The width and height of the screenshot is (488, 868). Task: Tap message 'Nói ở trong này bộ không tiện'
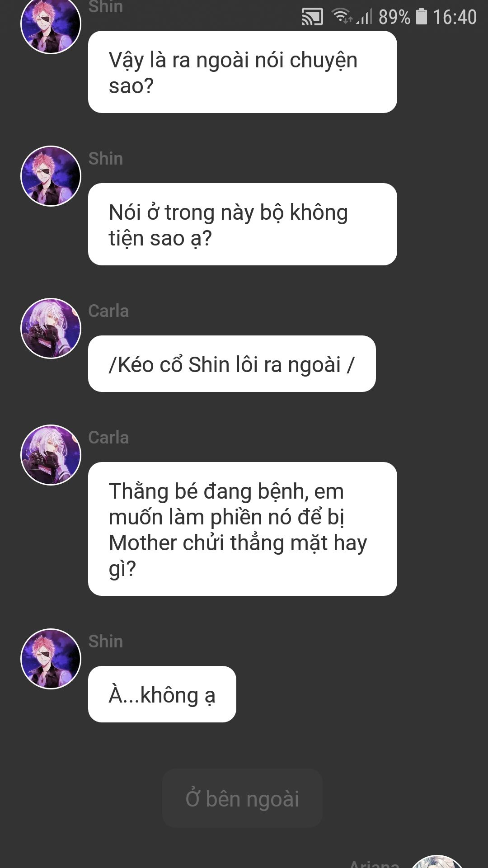click(x=242, y=224)
